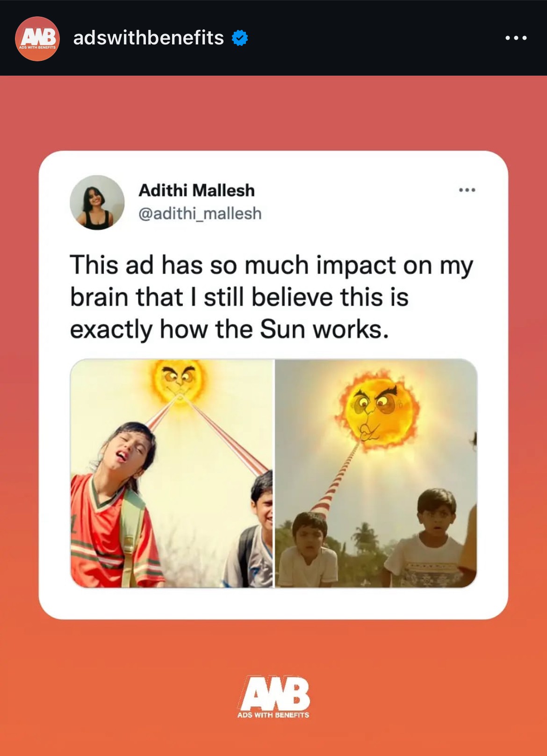
Task: Click the angry sun in left image
Action: pyautogui.click(x=180, y=380)
